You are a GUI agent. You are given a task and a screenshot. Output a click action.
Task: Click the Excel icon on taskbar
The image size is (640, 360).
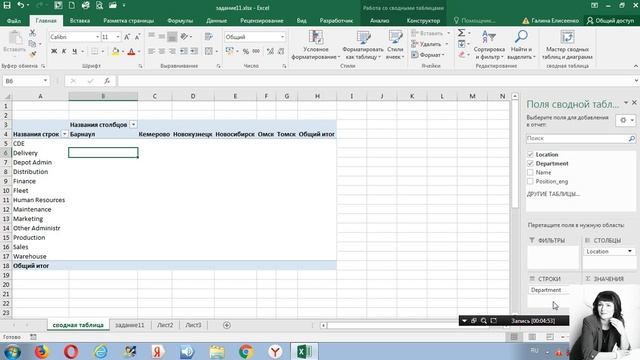tap(304, 351)
